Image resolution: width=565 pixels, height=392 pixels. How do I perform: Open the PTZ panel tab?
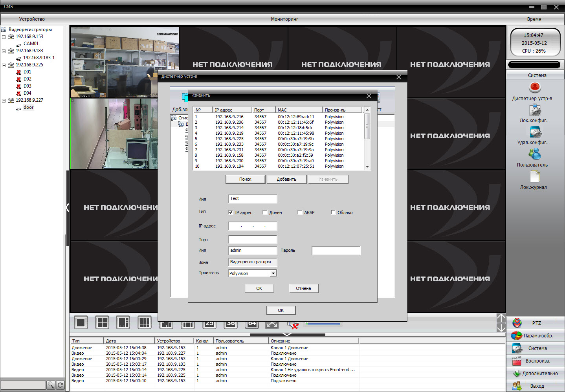click(x=536, y=323)
